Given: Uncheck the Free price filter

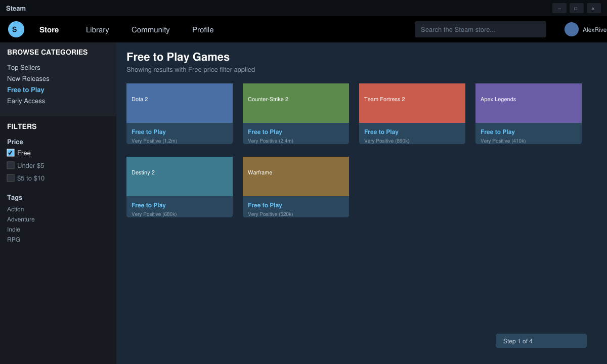Looking at the screenshot, I should 11,153.
